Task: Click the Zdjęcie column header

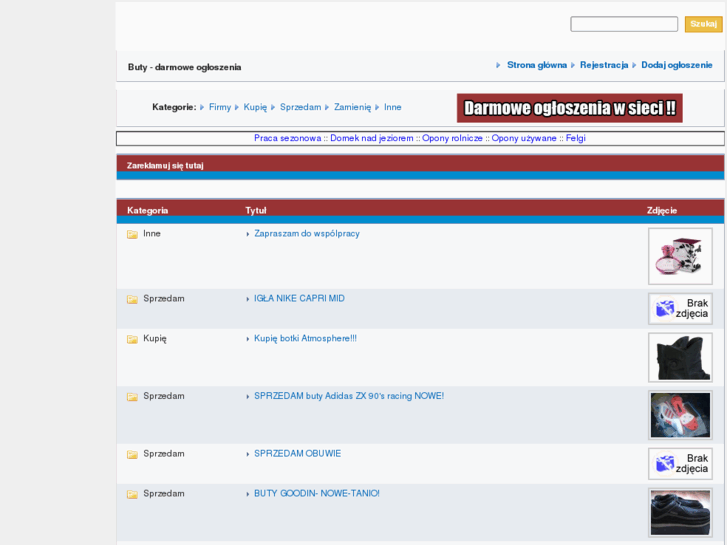Action: (x=662, y=211)
